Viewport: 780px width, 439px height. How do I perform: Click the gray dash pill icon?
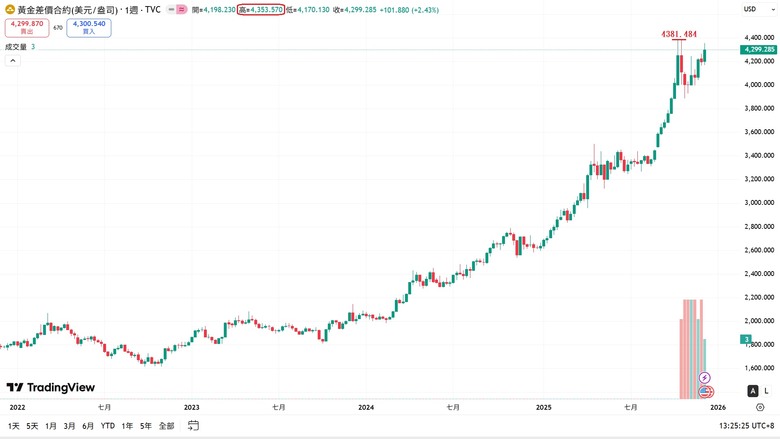coord(171,9)
